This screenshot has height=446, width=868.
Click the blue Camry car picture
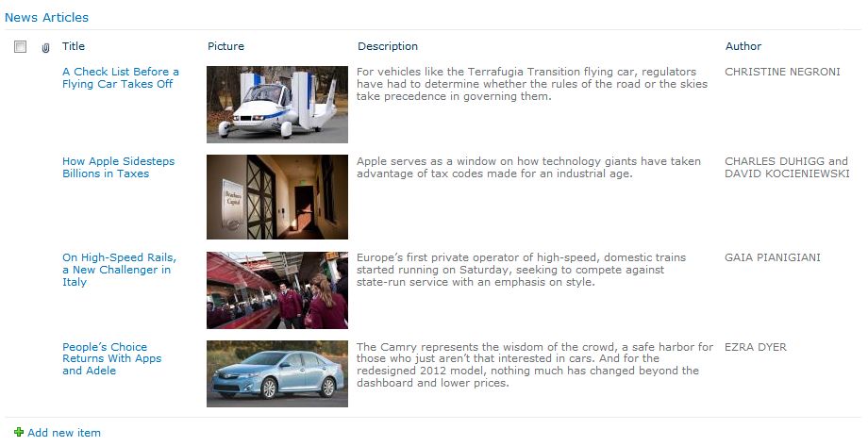click(277, 374)
